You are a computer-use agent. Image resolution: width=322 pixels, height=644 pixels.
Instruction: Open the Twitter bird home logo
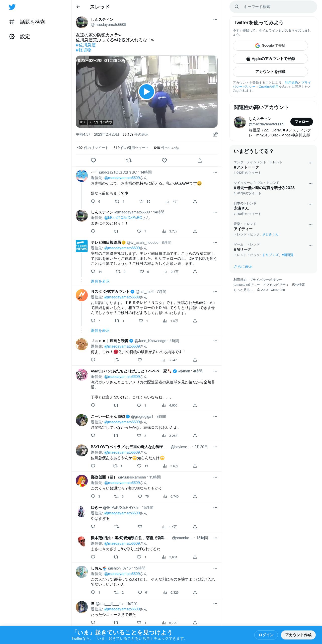click(x=12, y=7)
